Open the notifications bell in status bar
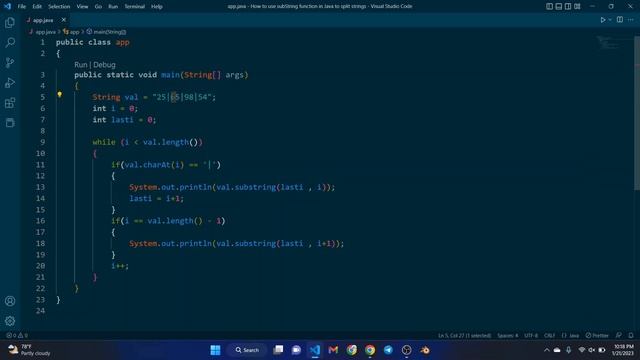 631,336
